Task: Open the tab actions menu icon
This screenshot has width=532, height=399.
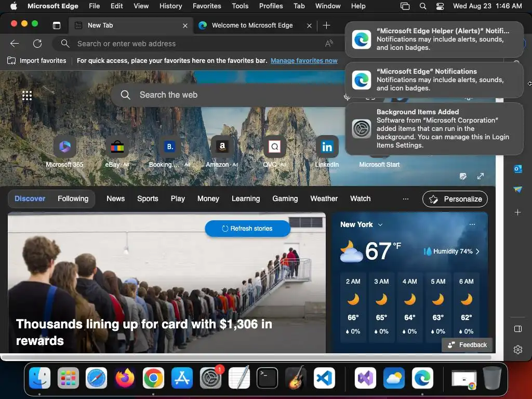Action: tap(57, 25)
